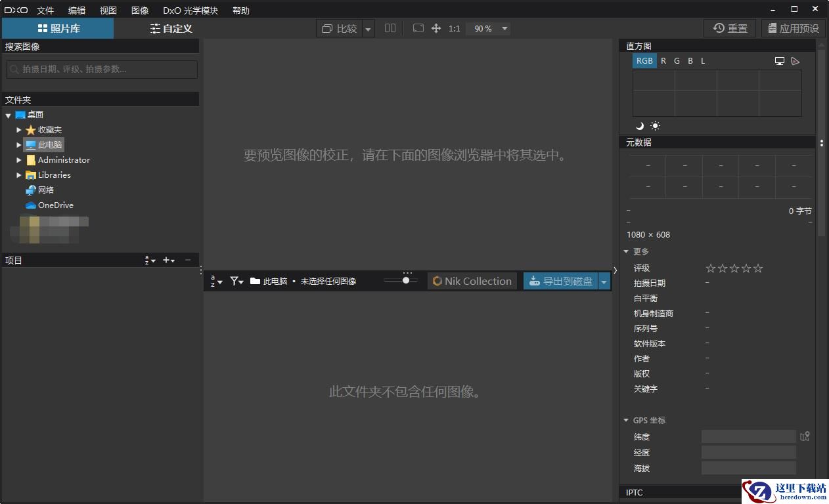Open the 帮助 menu
Image resolution: width=829 pixels, height=504 pixels.
point(241,10)
